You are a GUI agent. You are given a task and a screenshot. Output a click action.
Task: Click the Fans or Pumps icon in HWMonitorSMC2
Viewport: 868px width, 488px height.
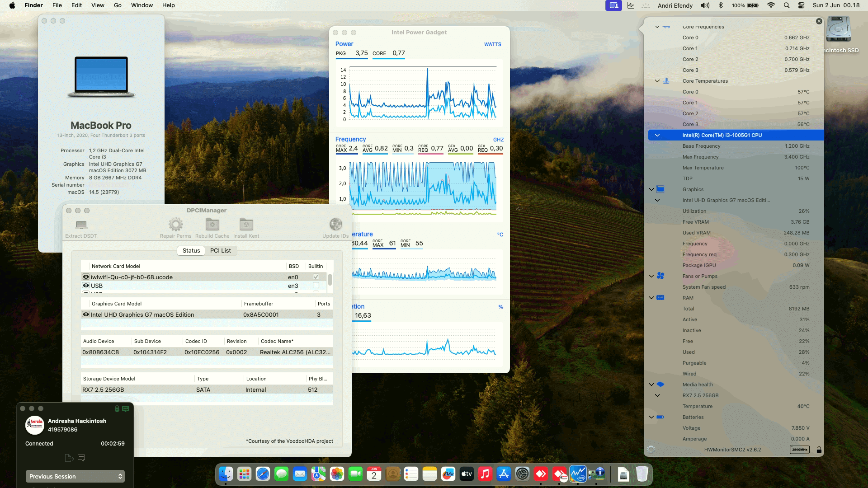661,276
